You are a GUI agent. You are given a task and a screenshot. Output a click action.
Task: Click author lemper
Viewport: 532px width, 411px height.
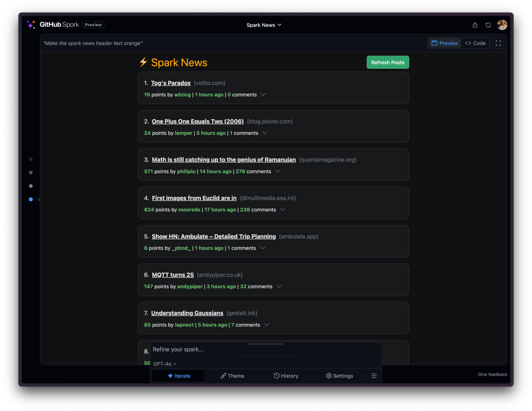pyautogui.click(x=184, y=133)
